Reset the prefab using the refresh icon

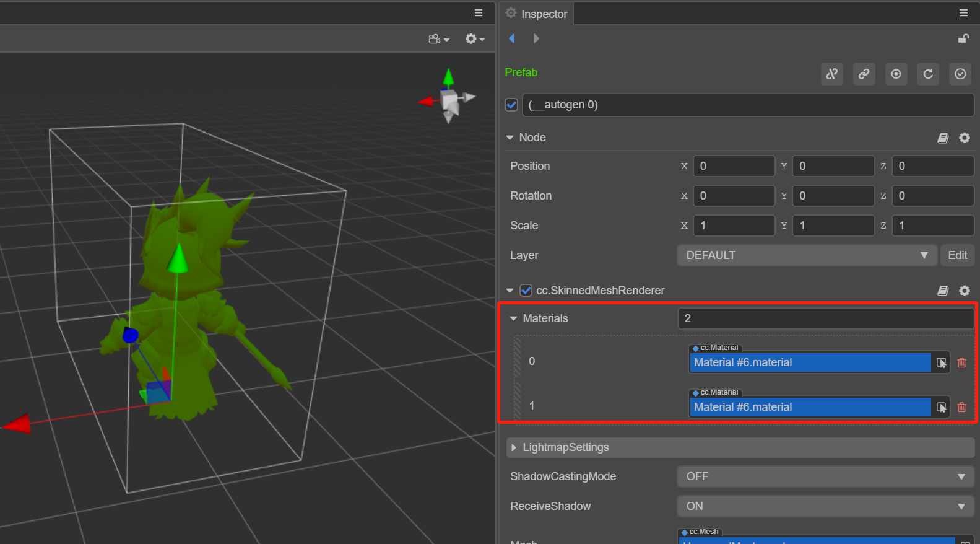point(928,74)
